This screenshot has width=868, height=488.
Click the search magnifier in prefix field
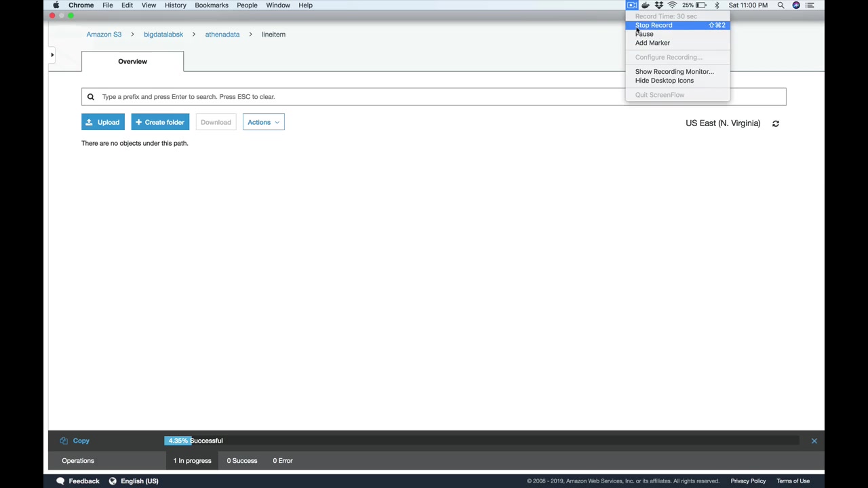click(90, 97)
